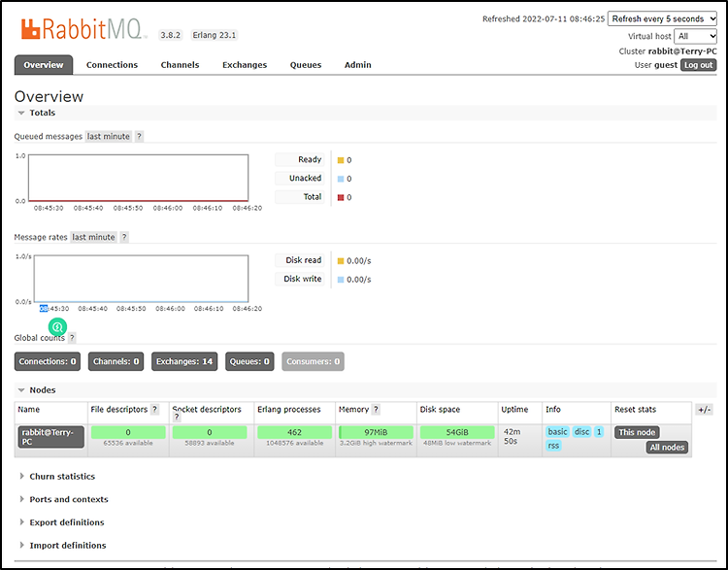This screenshot has width=728, height=570.
Task: Click the Total legend label
Action: pos(300,197)
